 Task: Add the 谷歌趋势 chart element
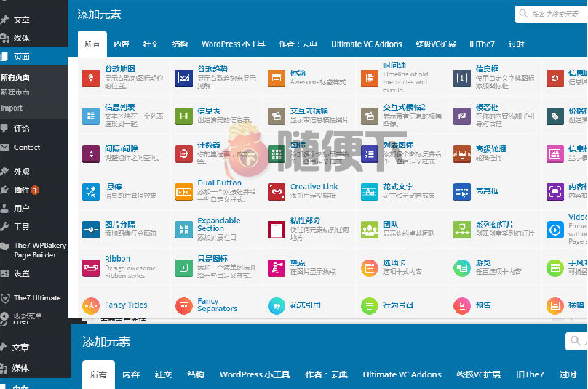pos(183,79)
